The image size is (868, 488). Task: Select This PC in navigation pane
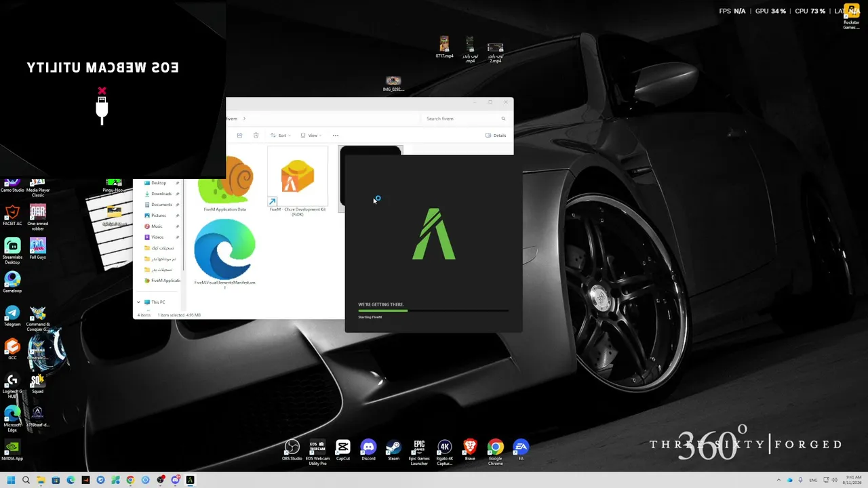[158, 302]
